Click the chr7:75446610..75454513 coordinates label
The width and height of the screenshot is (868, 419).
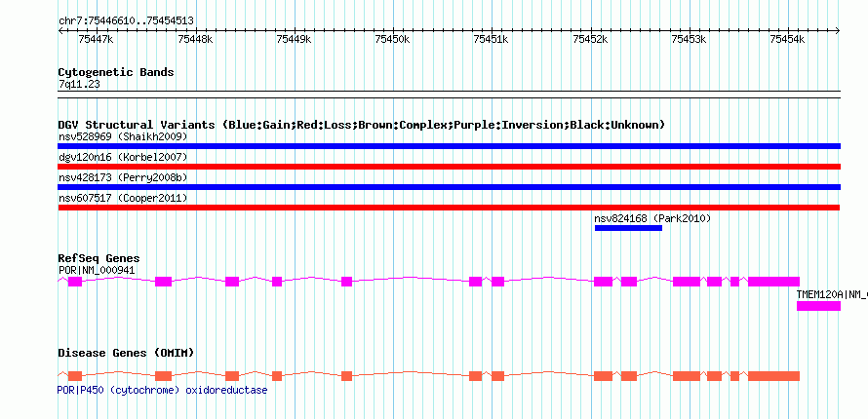(126, 21)
